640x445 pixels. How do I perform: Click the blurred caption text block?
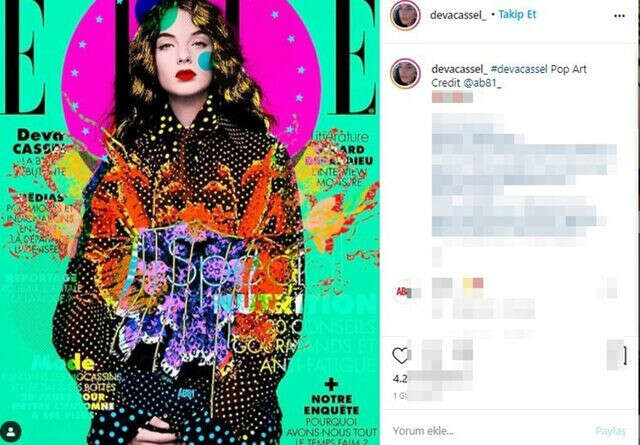(x=524, y=176)
